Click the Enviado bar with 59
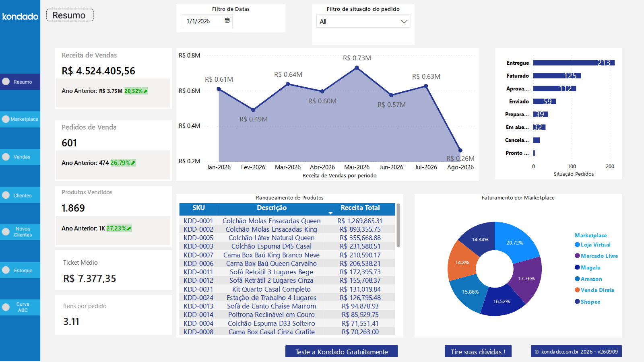 coord(545,101)
